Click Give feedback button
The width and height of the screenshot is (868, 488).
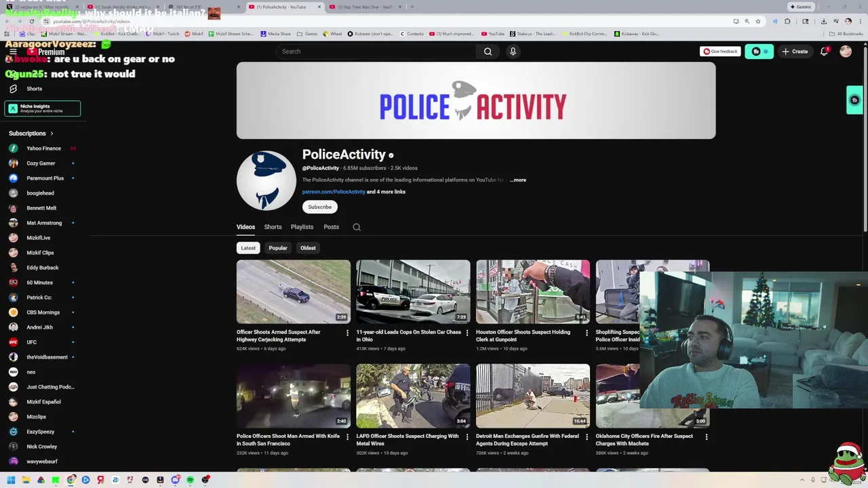click(720, 52)
